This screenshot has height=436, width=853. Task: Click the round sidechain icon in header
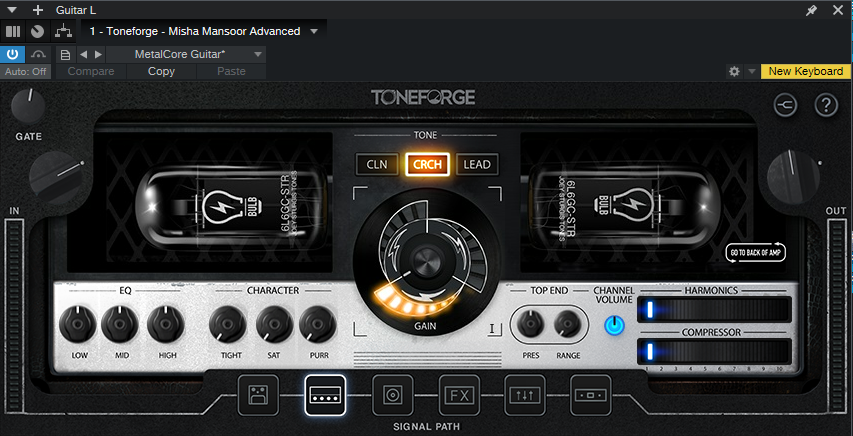[x=37, y=32]
